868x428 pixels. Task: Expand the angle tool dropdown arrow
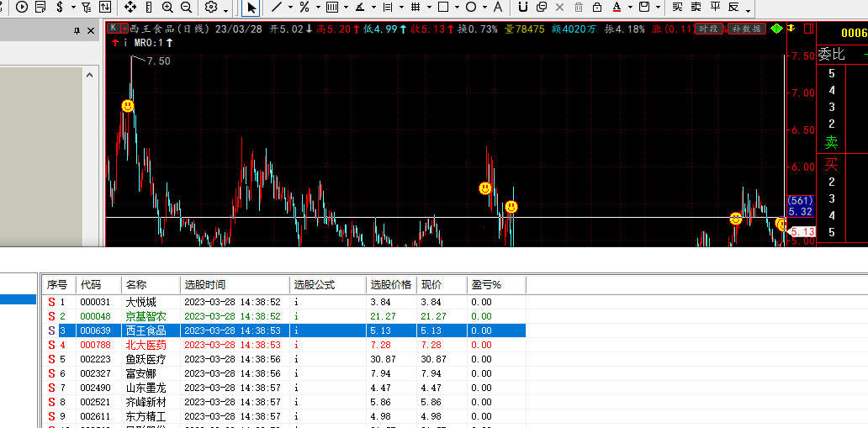tap(373, 8)
